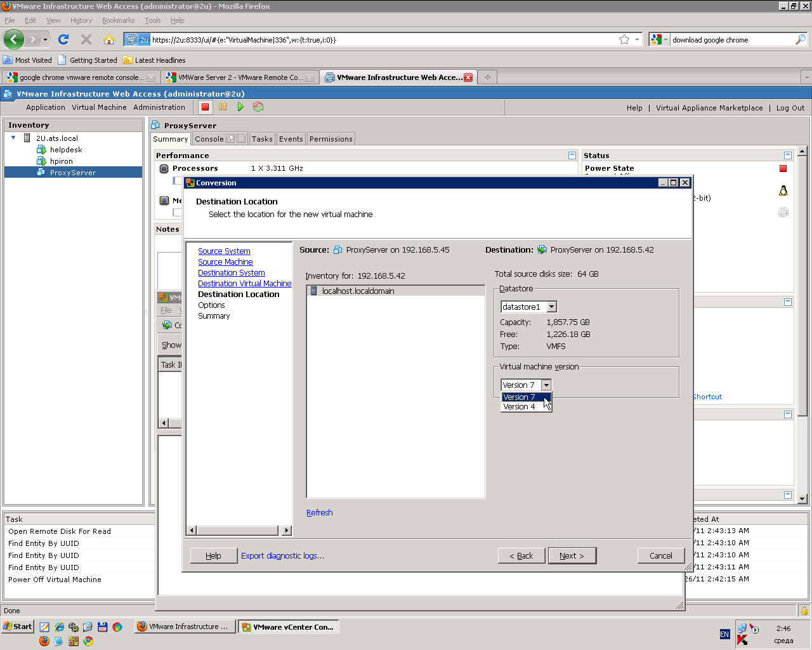Collapse the Status panel
This screenshot has height=650, width=812.
(x=787, y=156)
